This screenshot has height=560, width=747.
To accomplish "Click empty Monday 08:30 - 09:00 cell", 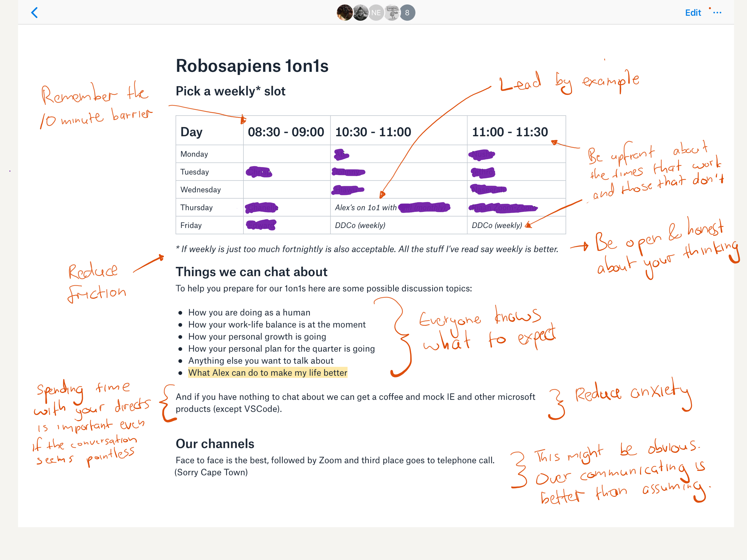I will 287,154.
